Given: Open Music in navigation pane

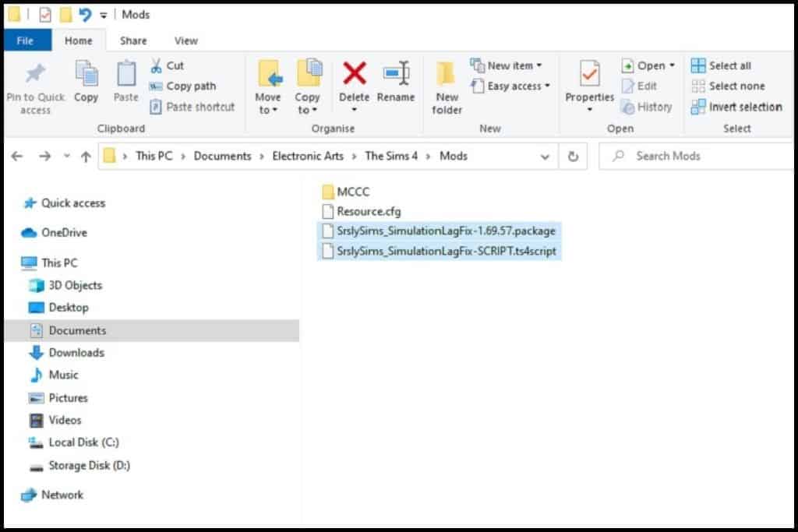Looking at the screenshot, I should pos(54,375).
